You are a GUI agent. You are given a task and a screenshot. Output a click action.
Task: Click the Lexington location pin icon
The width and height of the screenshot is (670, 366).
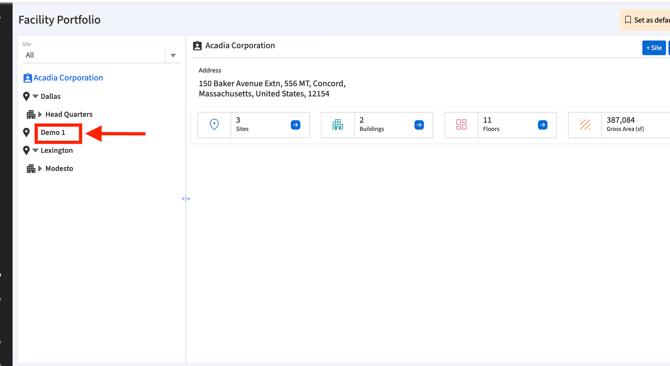tap(26, 151)
